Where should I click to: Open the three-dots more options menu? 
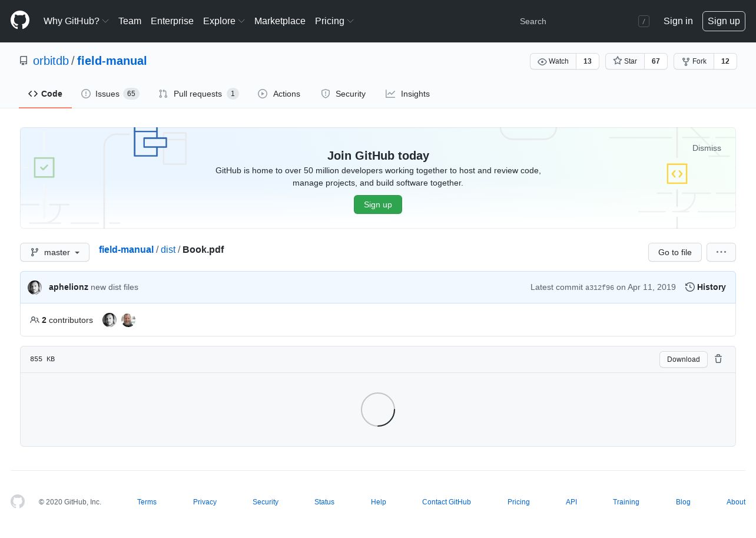pos(721,252)
